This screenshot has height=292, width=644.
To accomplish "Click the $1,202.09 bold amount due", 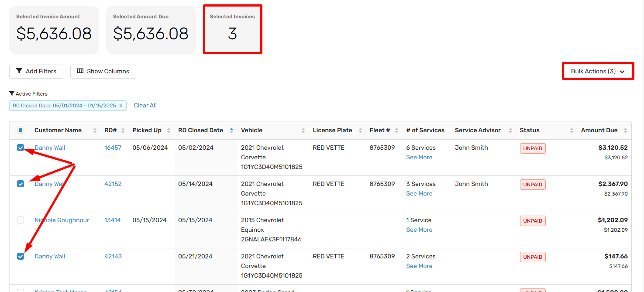I will [x=613, y=220].
